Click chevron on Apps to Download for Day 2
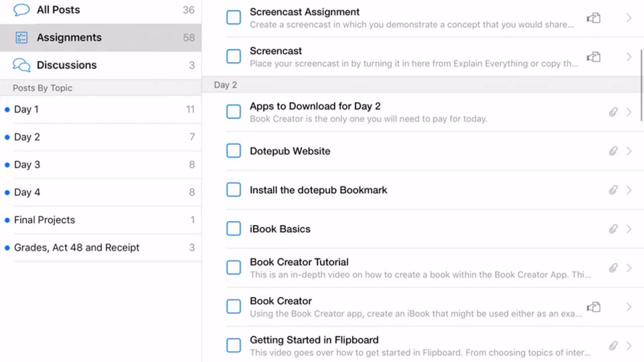 [x=629, y=112]
